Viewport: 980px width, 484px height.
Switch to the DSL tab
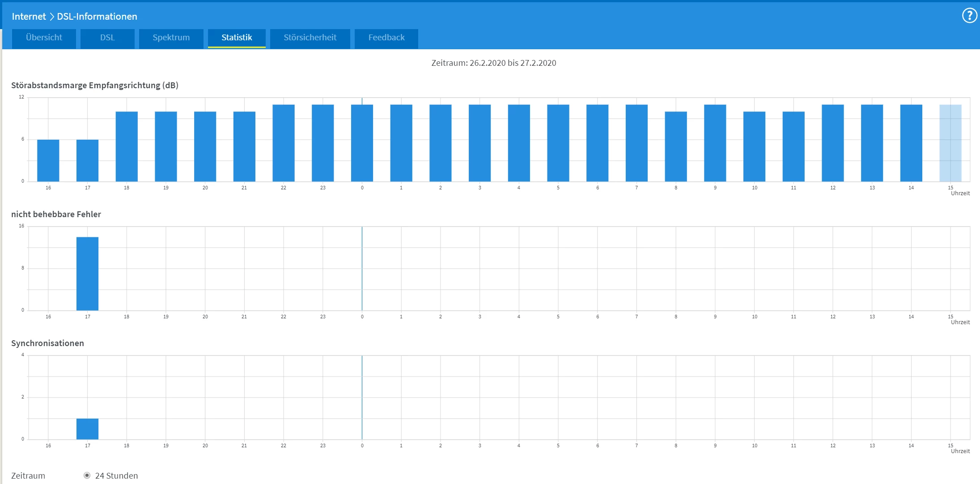(107, 38)
